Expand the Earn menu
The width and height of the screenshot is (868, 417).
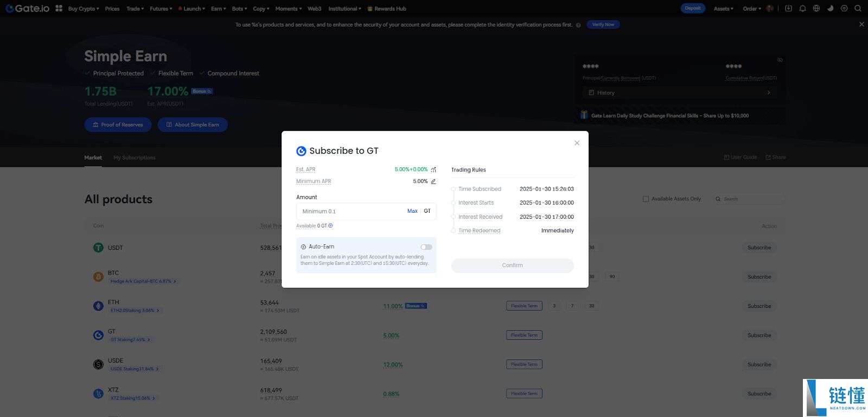(x=219, y=9)
